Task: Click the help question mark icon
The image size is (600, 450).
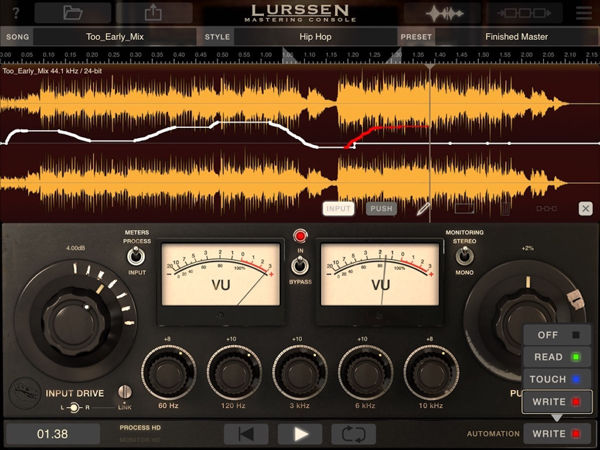Action: click(x=15, y=13)
